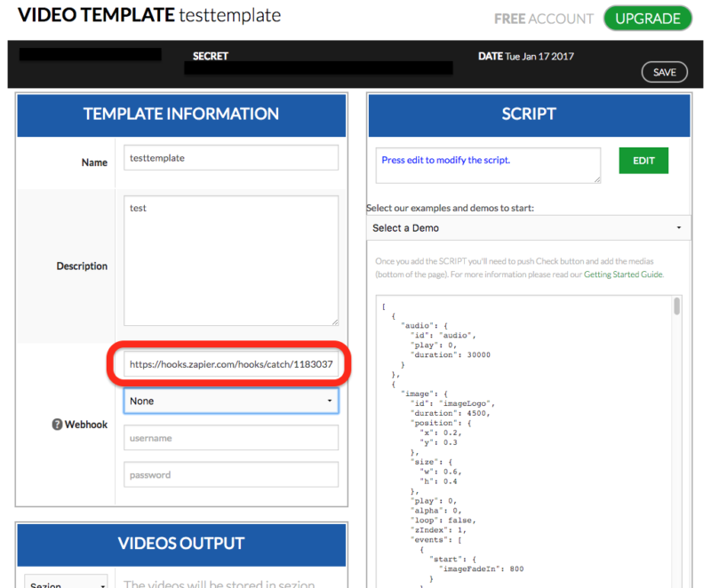Save the template with the SAVE button
Screen dimensions: 711x588
click(664, 72)
